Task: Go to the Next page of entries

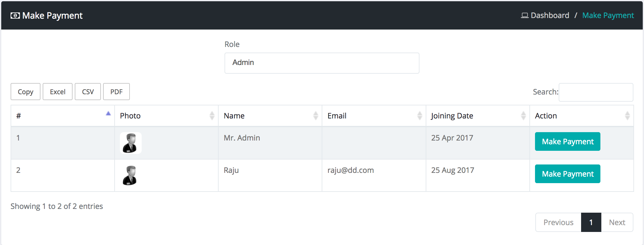Action: pyautogui.click(x=617, y=222)
